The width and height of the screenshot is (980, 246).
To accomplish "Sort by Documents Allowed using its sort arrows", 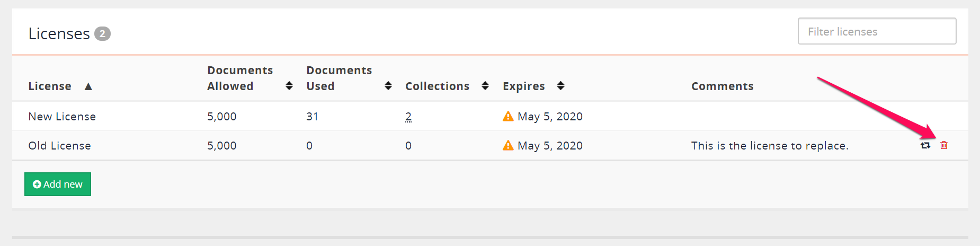I will (x=289, y=86).
